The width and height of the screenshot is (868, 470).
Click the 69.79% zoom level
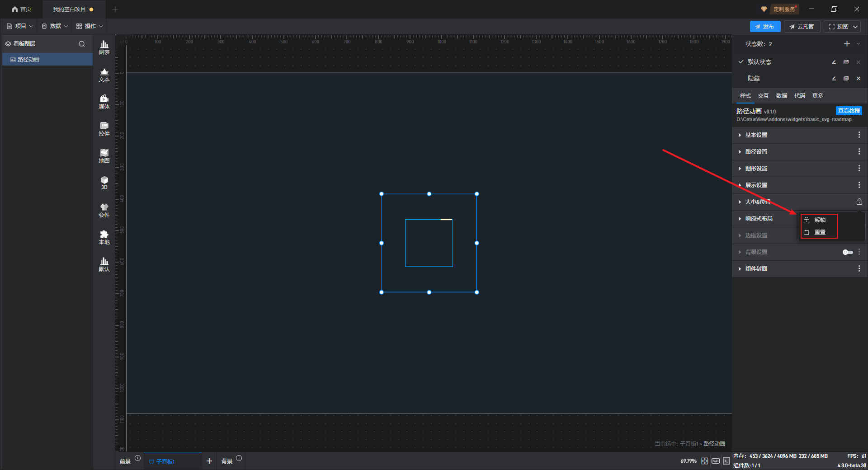(689, 461)
